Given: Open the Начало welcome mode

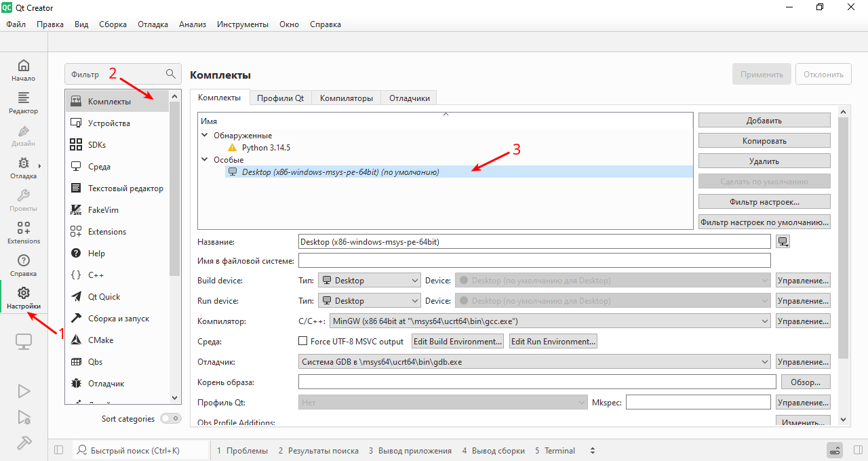Looking at the screenshot, I should (x=24, y=71).
